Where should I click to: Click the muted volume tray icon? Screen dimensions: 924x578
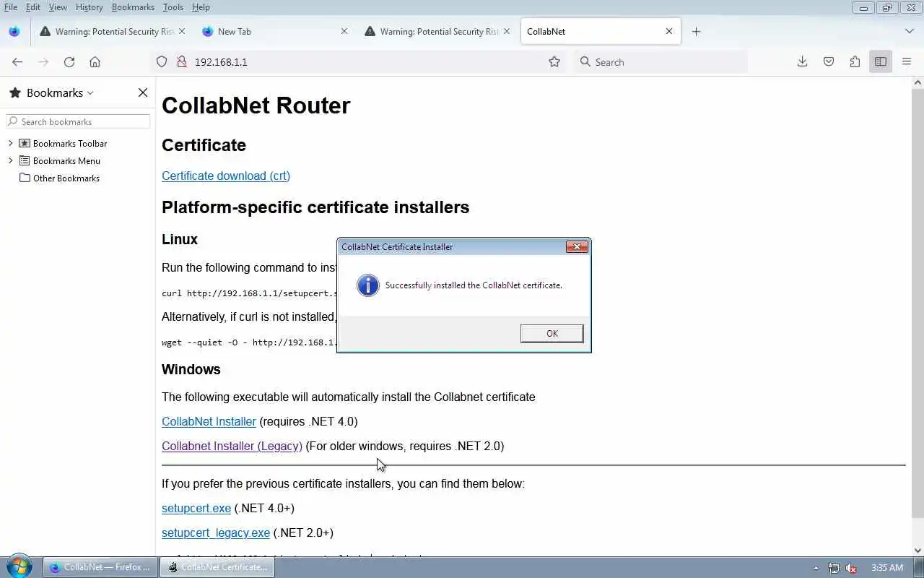pyautogui.click(x=851, y=568)
